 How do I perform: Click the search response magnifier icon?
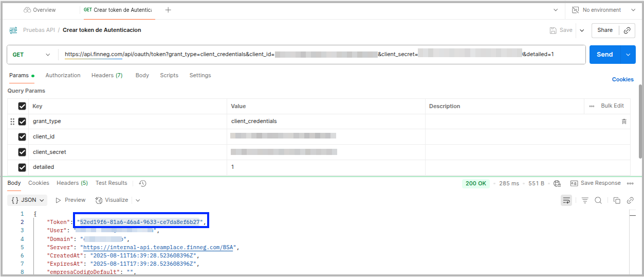pyautogui.click(x=598, y=200)
